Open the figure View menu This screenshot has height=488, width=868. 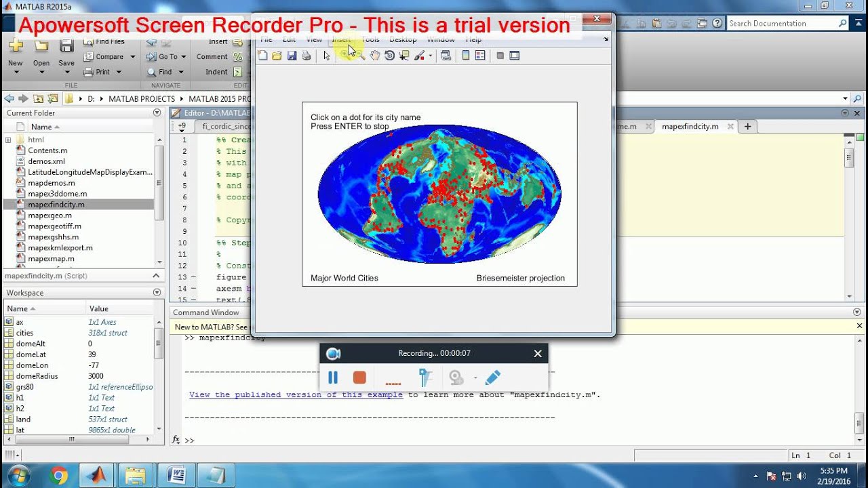tap(314, 40)
